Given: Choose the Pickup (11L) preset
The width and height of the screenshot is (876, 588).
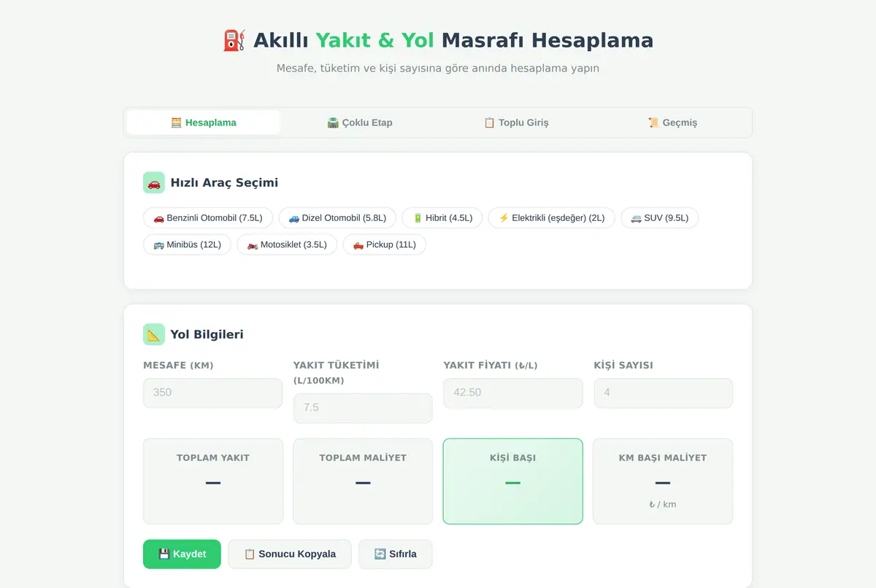Looking at the screenshot, I should pyautogui.click(x=384, y=244).
